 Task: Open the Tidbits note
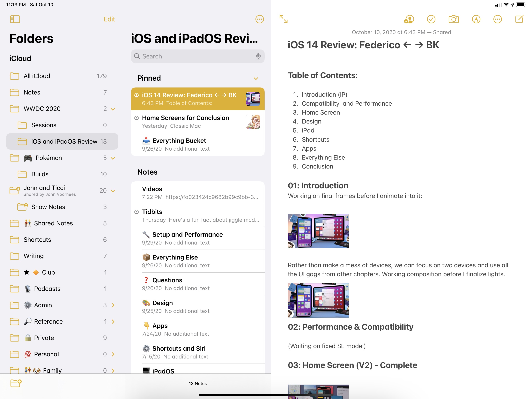198,216
